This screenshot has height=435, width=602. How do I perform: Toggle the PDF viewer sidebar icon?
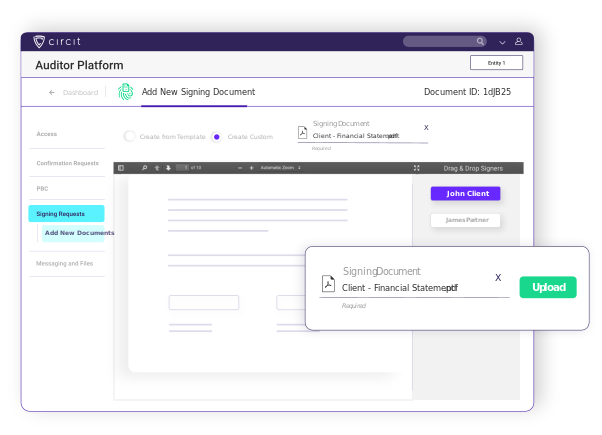click(121, 168)
